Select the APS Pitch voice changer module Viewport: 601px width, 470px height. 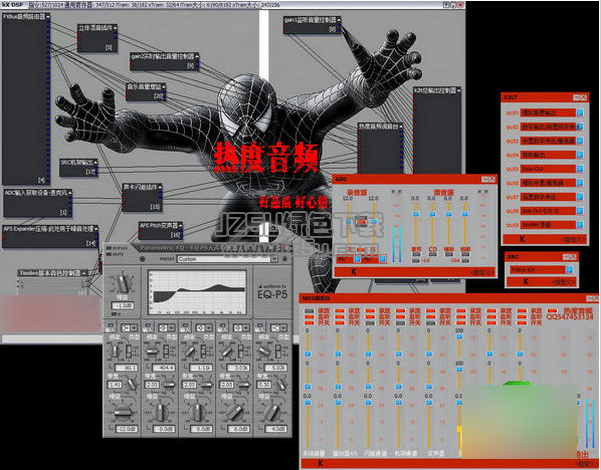pos(161,230)
